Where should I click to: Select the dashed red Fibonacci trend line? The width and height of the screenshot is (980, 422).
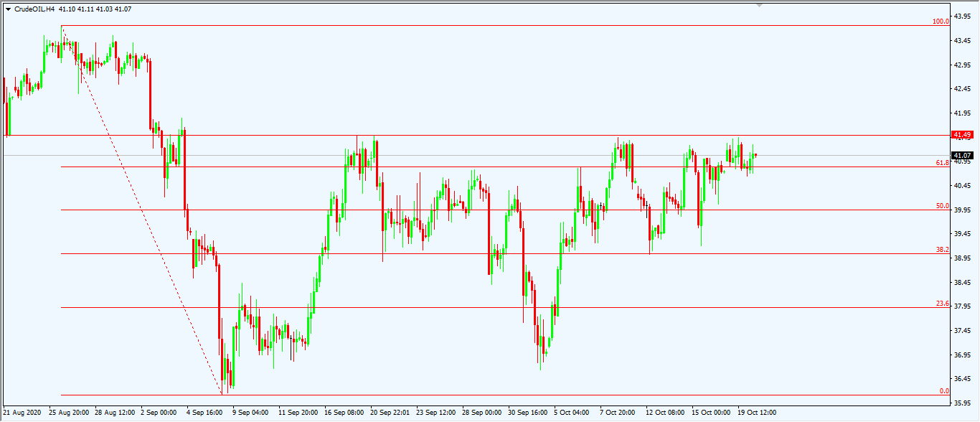(x=142, y=210)
